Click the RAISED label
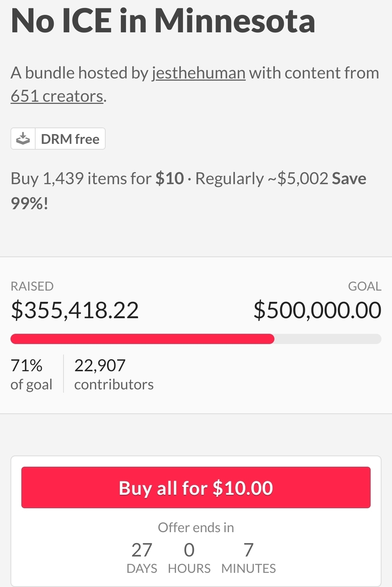This screenshot has height=587, width=392. (x=32, y=286)
